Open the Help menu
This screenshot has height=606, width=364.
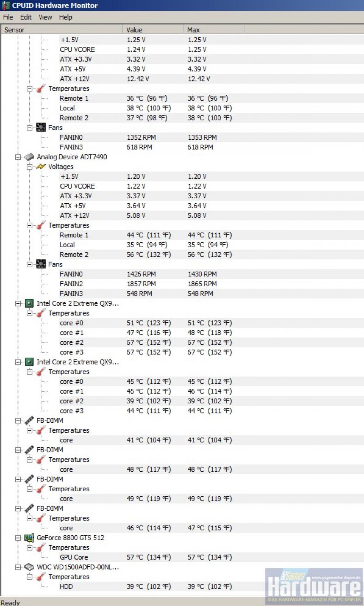[x=65, y=17]
